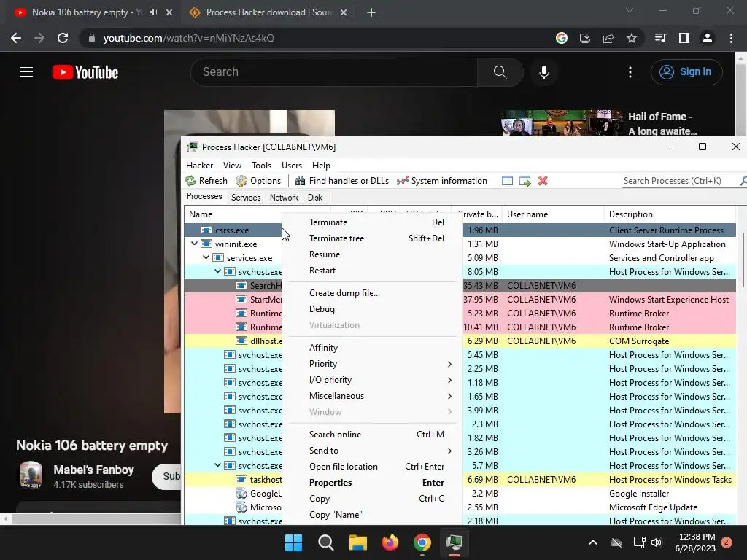Select Copy "Name" menu entry
Image resolution: width=747 pixels, height=560 pixels.
pos(373,515)
